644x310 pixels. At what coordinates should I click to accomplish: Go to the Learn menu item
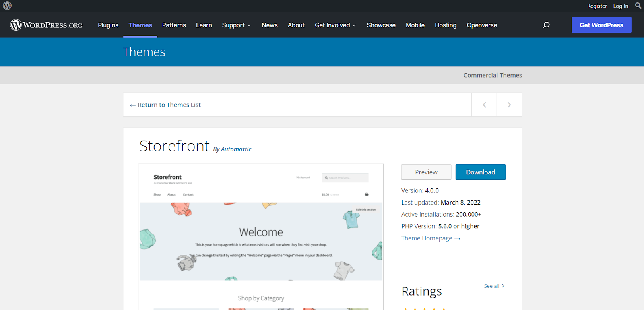pos(204,25)
